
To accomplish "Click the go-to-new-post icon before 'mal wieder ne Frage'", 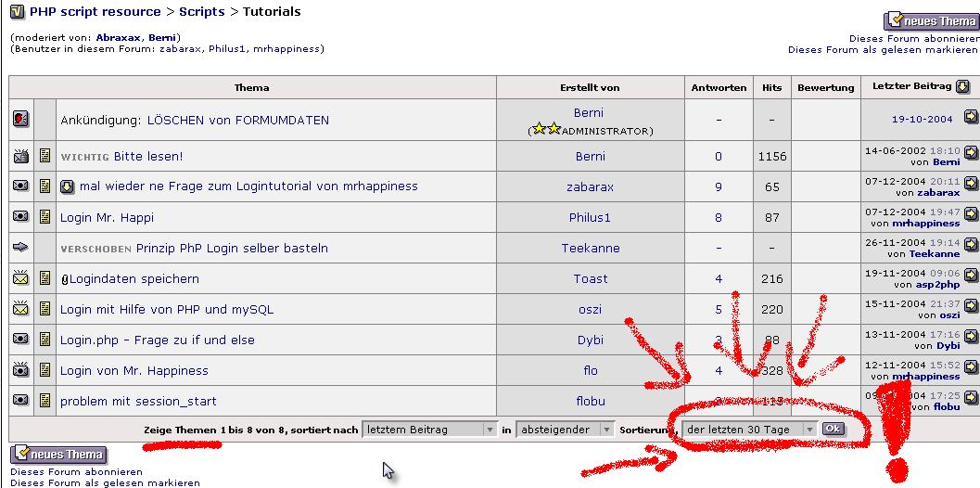I will 68,186.
